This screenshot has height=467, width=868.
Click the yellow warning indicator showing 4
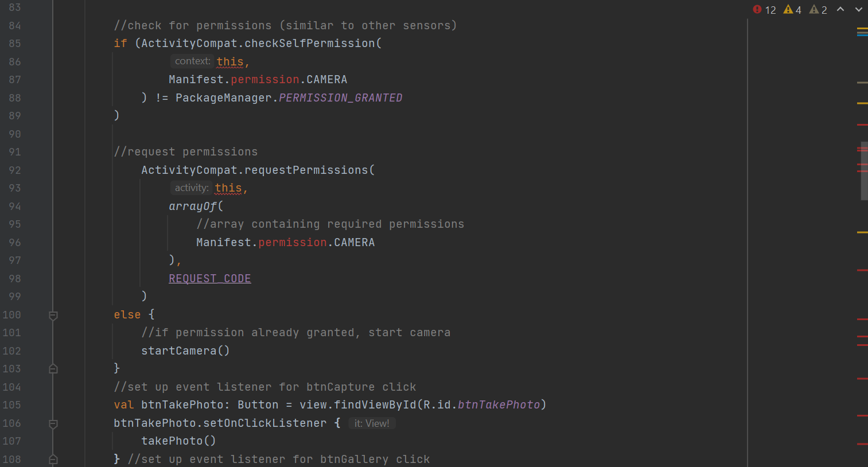pyautogui.click(x=792, y=10)
